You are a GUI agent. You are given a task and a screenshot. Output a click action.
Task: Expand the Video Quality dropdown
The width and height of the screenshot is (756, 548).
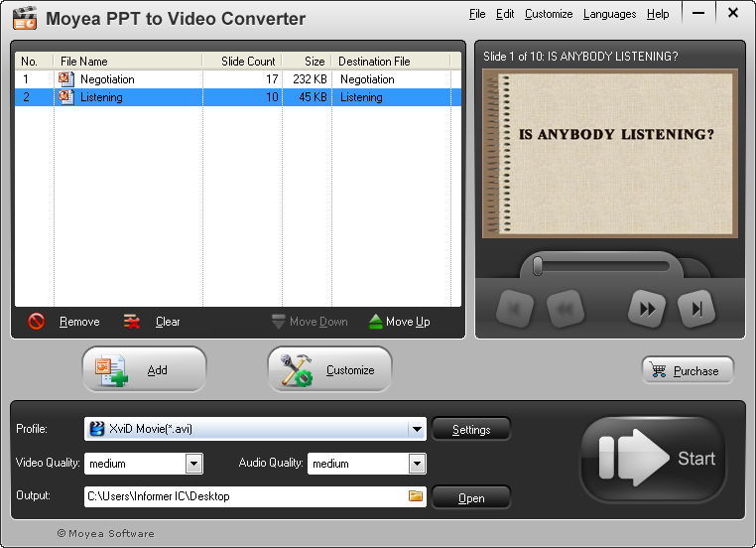coord(193,464)
